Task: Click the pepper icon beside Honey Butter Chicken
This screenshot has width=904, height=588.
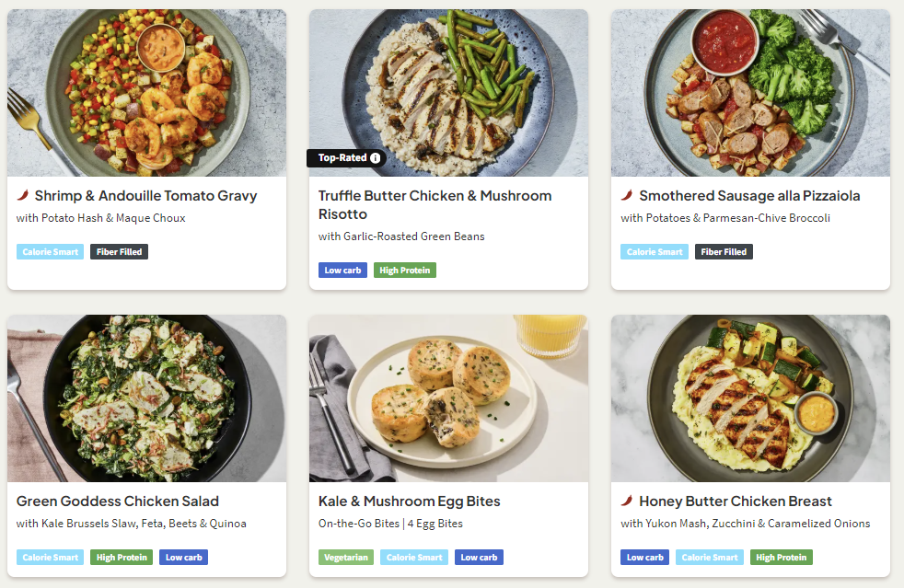Action: (627, 501)
